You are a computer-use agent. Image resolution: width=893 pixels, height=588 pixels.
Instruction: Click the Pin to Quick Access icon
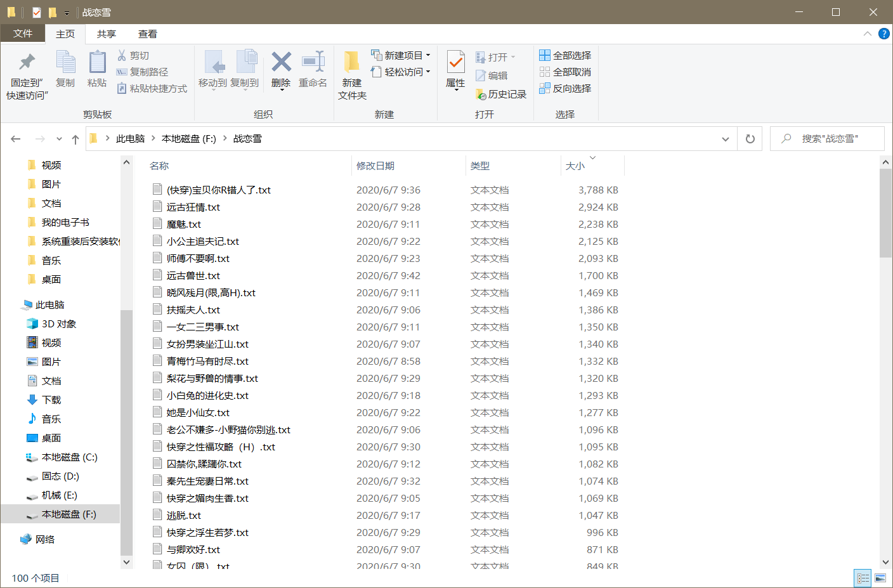point(27,63)
